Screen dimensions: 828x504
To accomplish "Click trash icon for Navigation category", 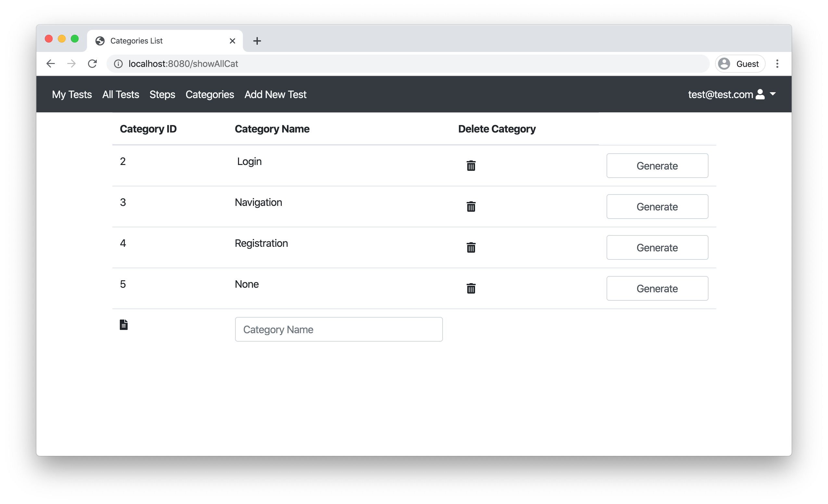I will click(x=471, y=207).
